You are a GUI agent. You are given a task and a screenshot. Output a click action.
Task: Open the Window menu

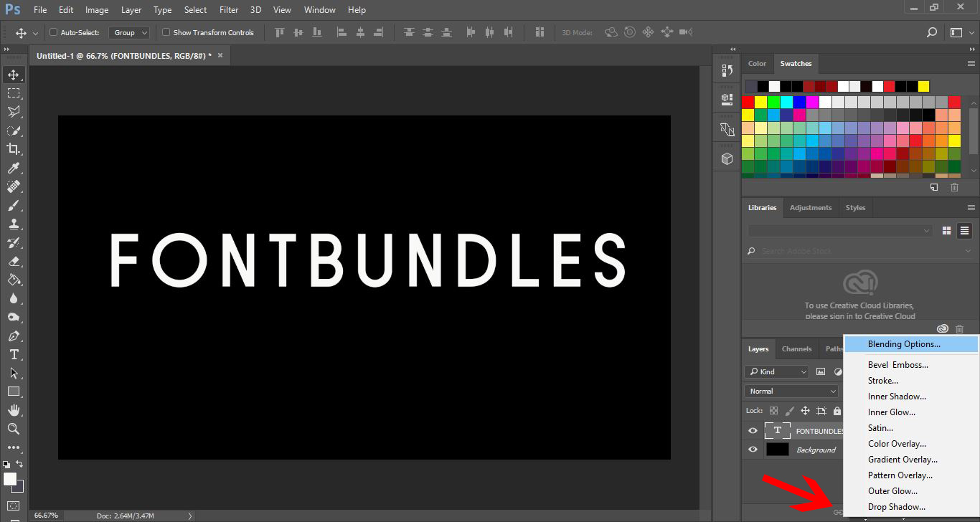point(319,10)
